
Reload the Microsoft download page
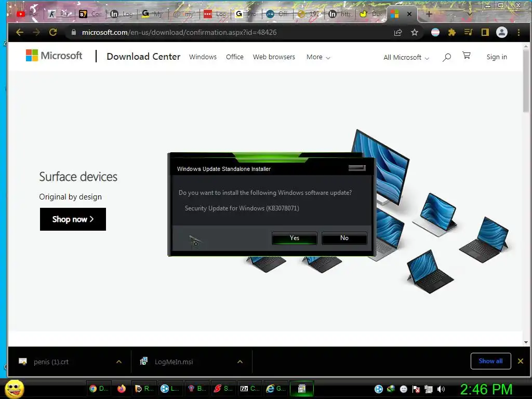[x=53, y=32]
